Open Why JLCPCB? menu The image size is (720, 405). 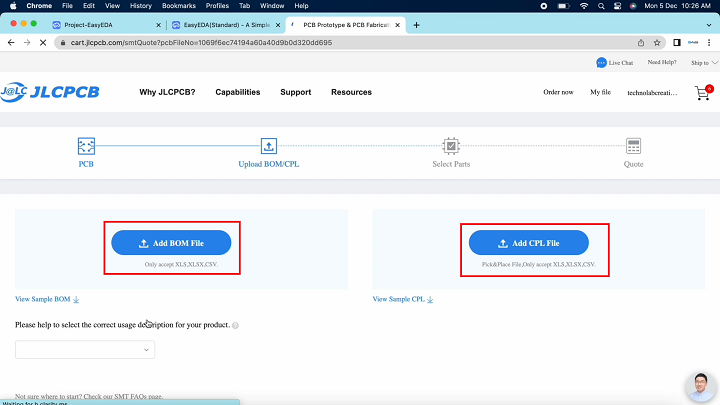167,92
